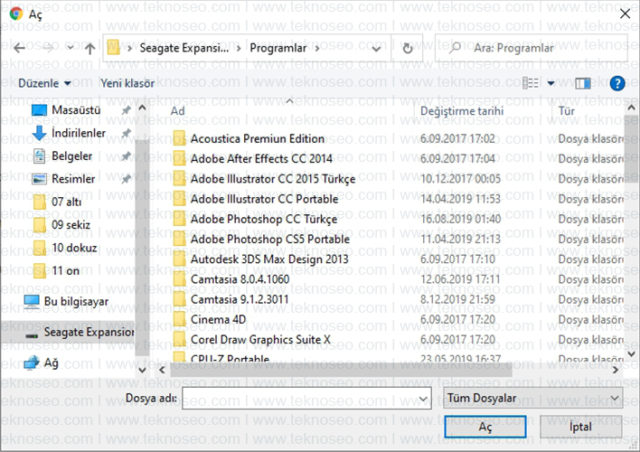This screenshot has width=640, height=452.
Task: Select Autodesk 3DS Max Design 2013
Action: point(260,259)
